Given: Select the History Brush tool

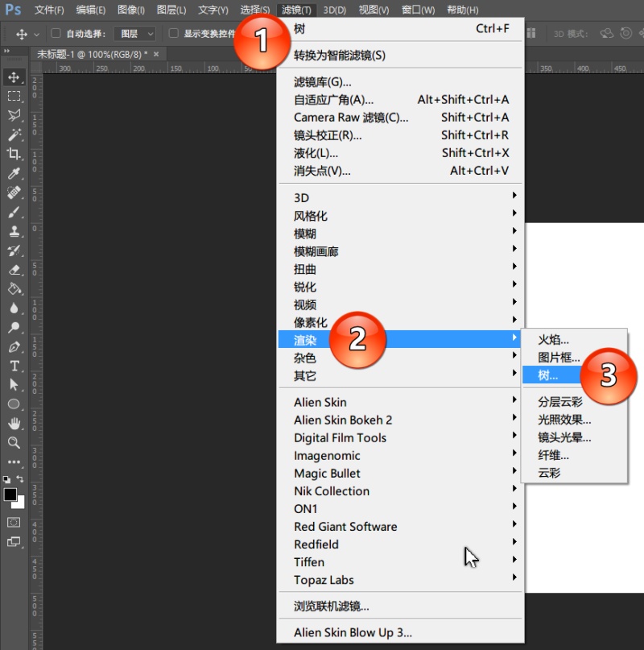Looking at the screenshot, I should (x=14, y=250).
